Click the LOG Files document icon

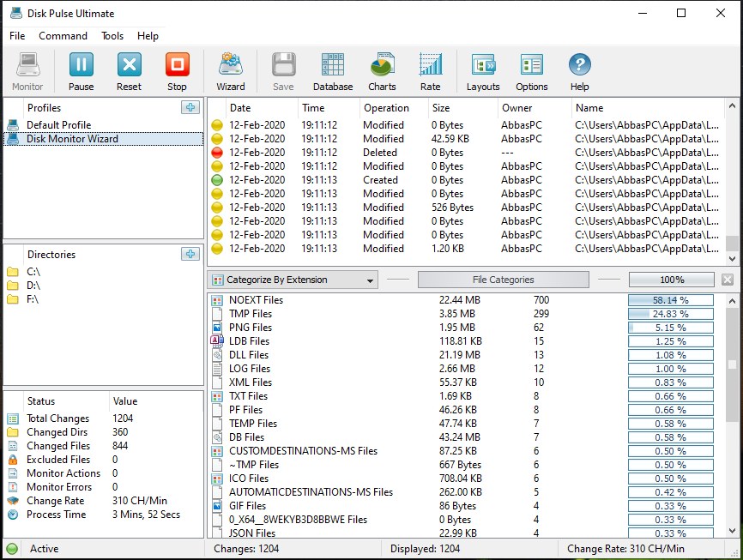point(217,369)
